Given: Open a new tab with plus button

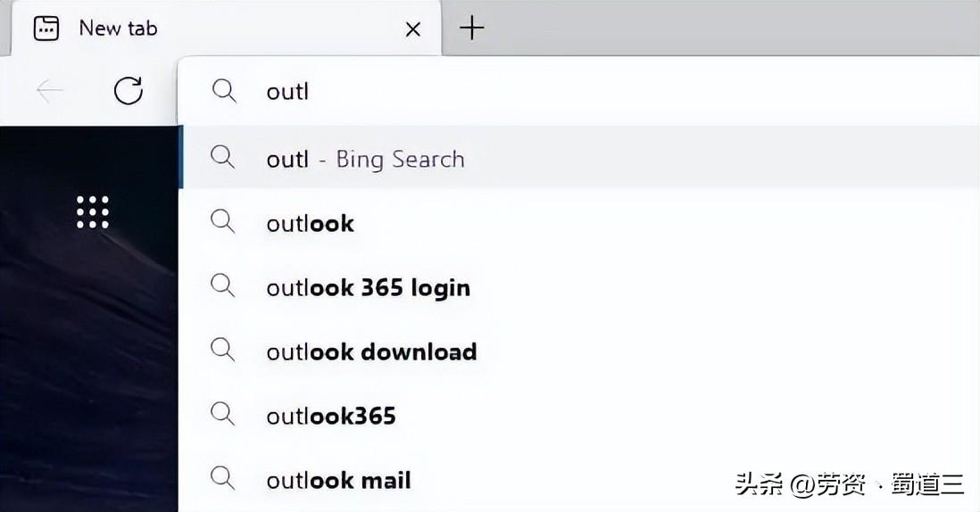Looking at the screenshot, I should click(x=472, y=29).
